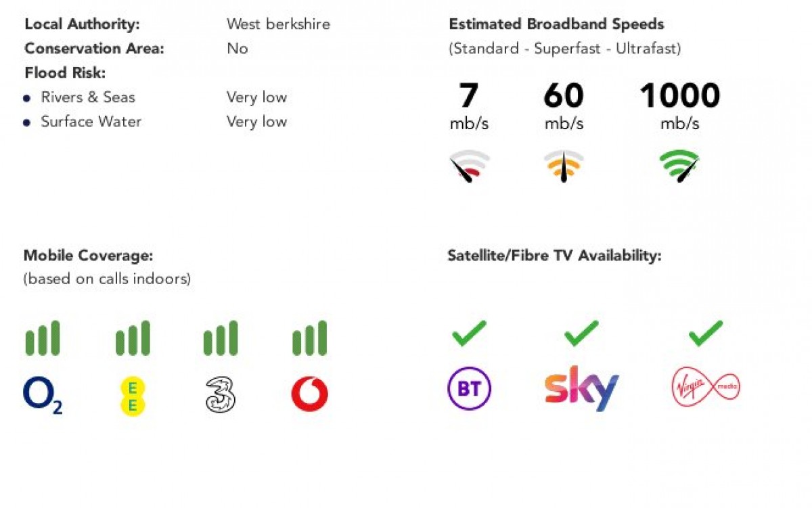The width and height of the screenshot is (812, 508).
Task: Click the 1000 mb/s ultrafast speed value
Action: click(679, 96)
